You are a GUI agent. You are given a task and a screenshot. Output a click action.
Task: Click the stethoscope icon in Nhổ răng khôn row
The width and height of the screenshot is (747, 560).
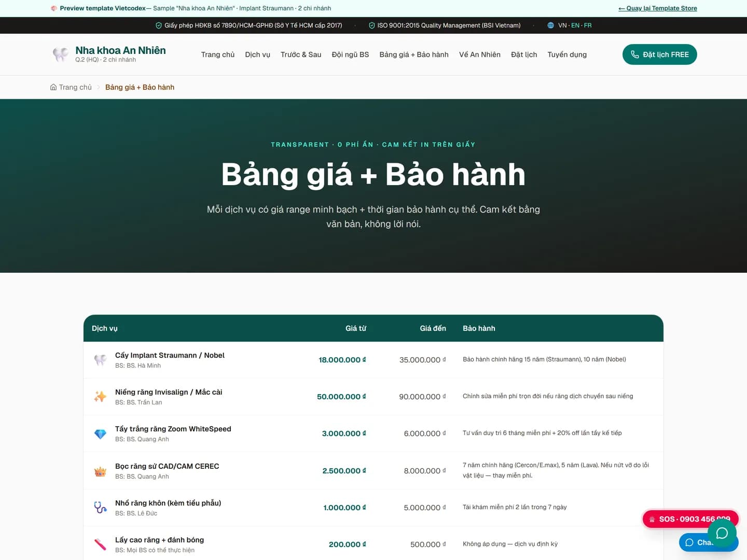tap(101, 508)
